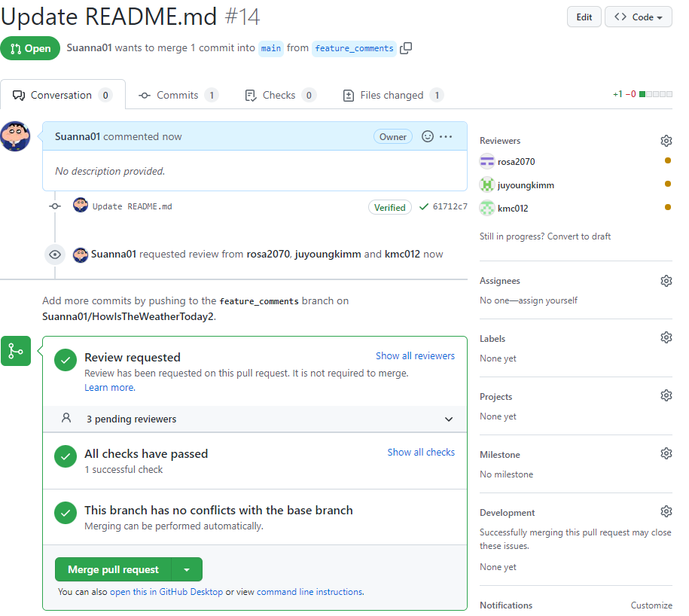The image size is (689, 616).
Task: Click the kmc012 reviewer avatar
Action: click(x=487, y=209)
